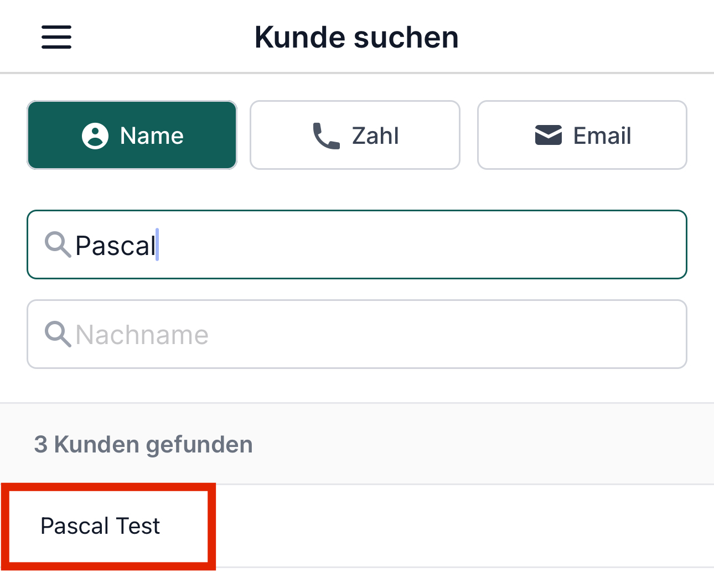Click the 'Name' label text
Viewport: 714px width, 588px height.
pyautogui.click(x=152, y=136)
